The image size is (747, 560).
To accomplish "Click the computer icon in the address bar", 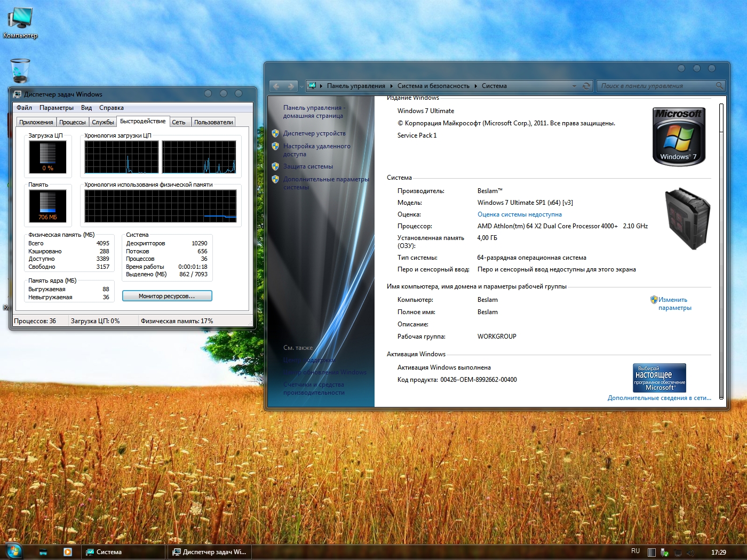I will tap(312, 85).
